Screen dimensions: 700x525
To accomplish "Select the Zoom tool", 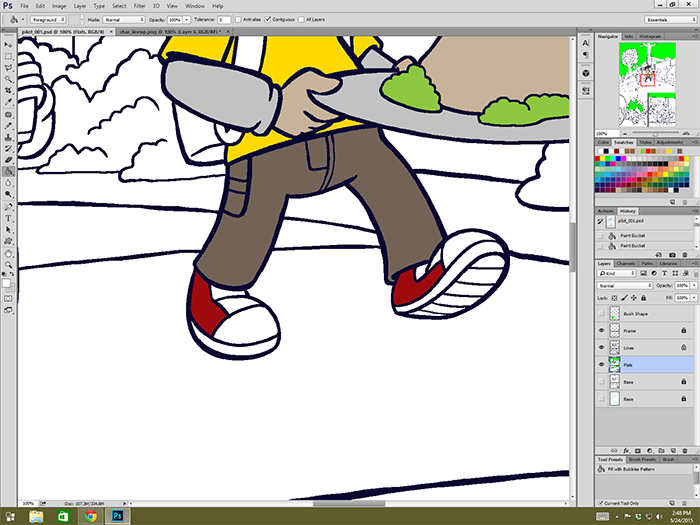I will [8, 265].
